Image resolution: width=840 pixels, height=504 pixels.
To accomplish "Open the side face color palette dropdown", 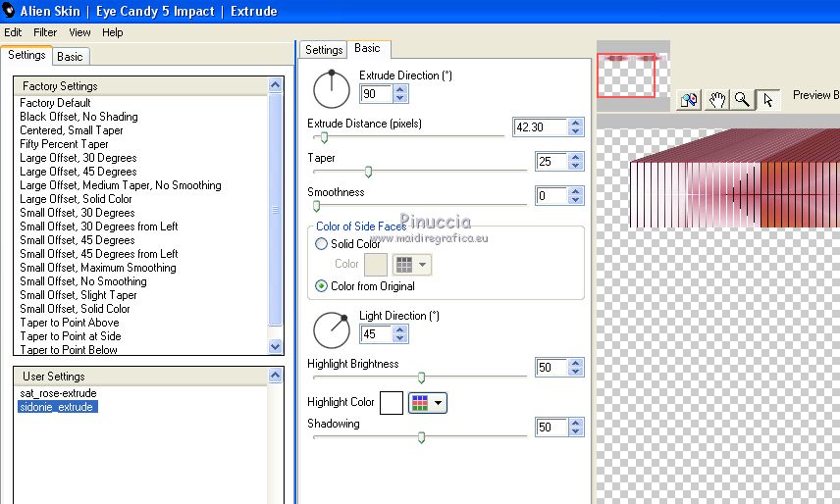I will [412, 265].
